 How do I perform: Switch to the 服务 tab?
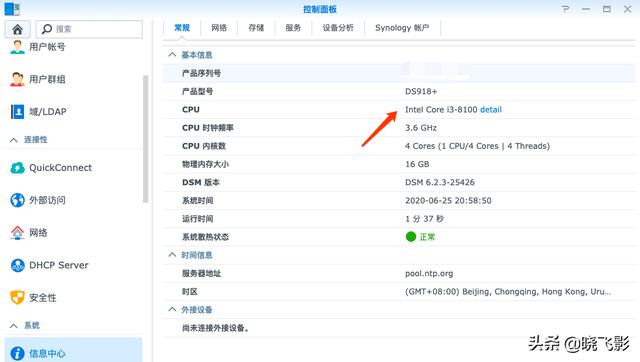coord(293,28)
